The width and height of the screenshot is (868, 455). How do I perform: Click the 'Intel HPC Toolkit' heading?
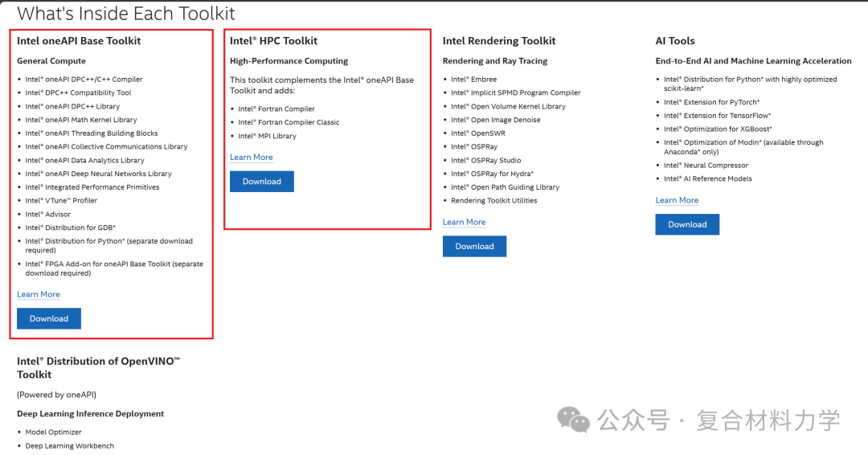tap(273, 41)
